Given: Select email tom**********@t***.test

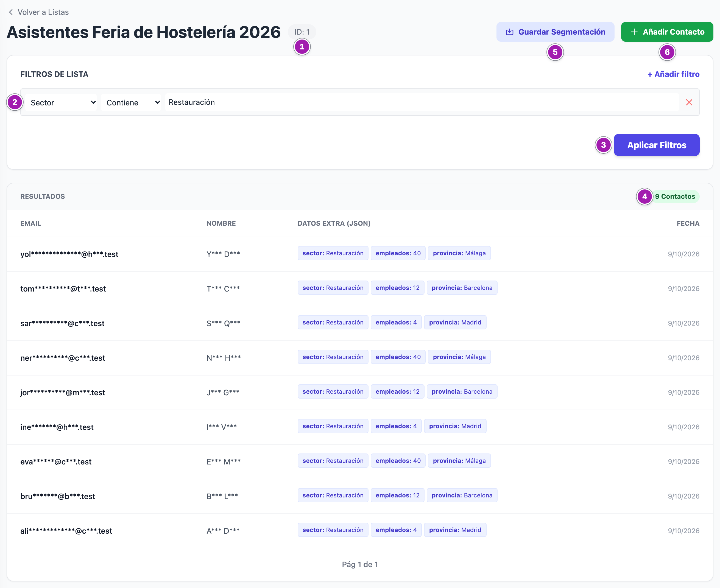Looking at the screenshot, I should coord(63,289).
